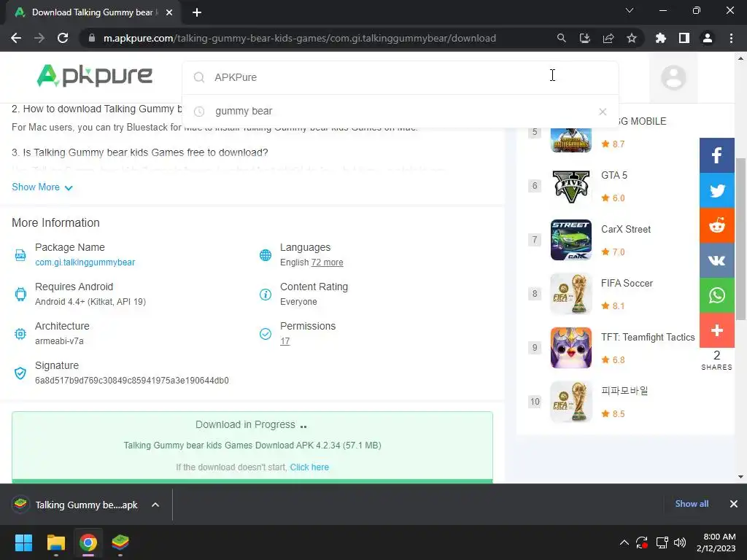
Task: Click the Content Rating info icon
Action: (266, 295)
